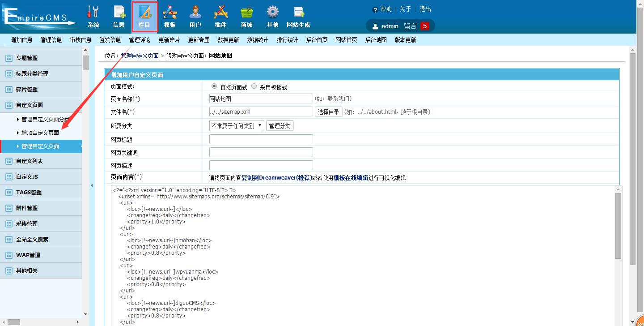Select 管理自定义页面分类 in the sidebar

(41, 119)
